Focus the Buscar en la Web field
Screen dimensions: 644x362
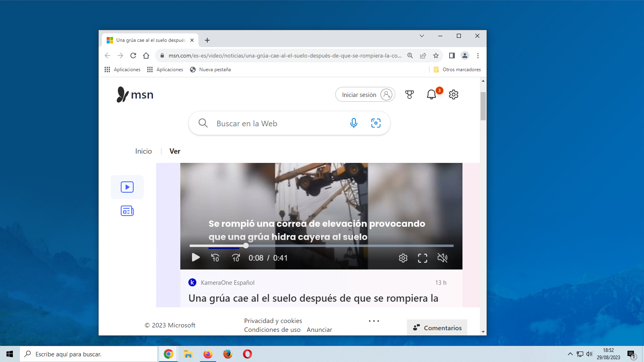click(x=278, y=123)
